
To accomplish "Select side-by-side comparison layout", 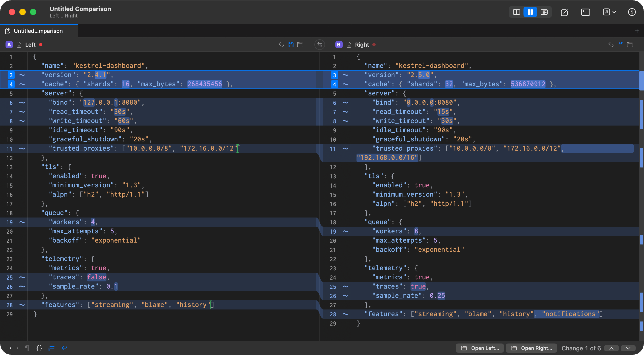I will click(530, 12).
